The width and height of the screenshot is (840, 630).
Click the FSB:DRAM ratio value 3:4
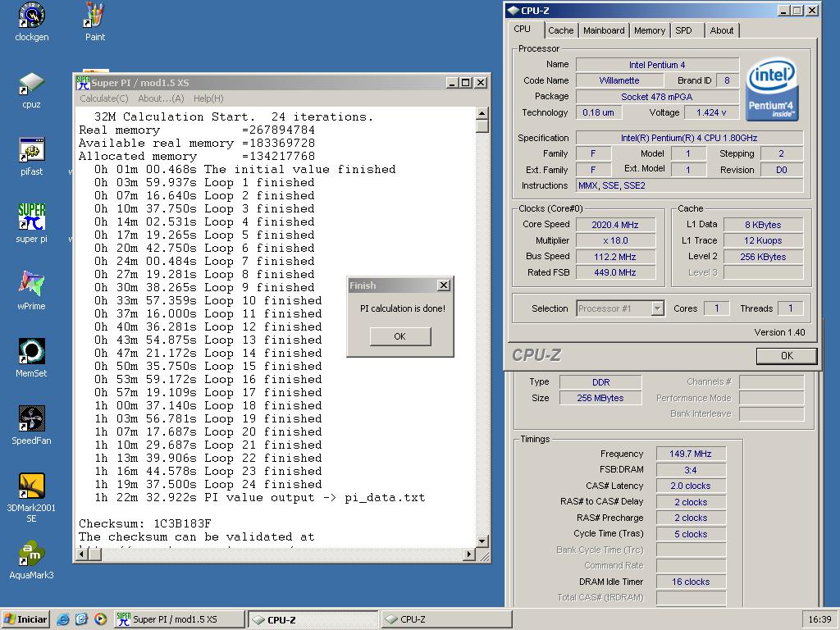(x=691, y=470)
